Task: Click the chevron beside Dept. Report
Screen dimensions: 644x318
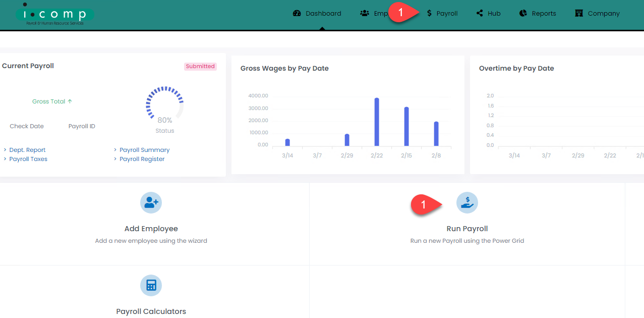Action: click(x=5, y=150)
